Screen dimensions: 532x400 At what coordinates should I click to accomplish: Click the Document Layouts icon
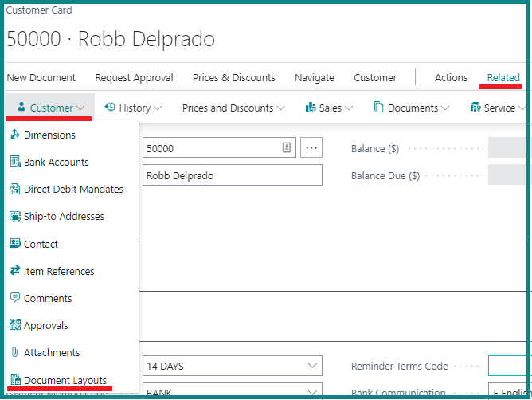tap(15, 380)
